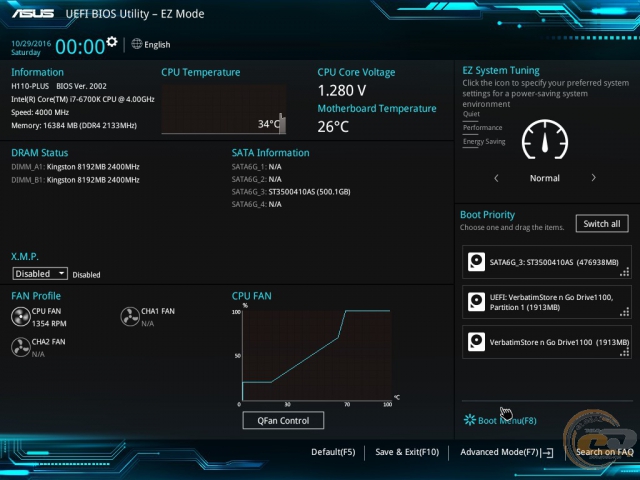Image resolution: width=640 pixels, height=480 pixels.
Task: Open Search on FAQ link
Action: click(604, 452)
